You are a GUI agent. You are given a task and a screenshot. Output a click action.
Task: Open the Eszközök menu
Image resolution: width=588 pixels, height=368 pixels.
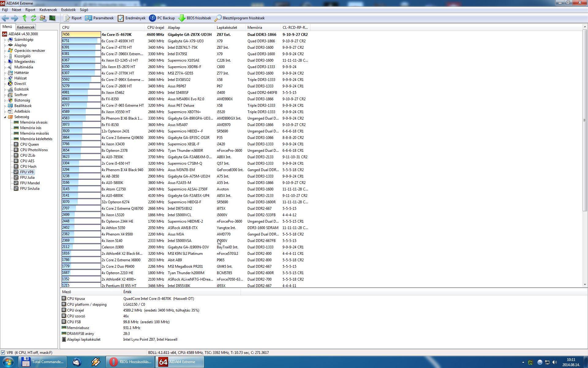pos(68,10)
